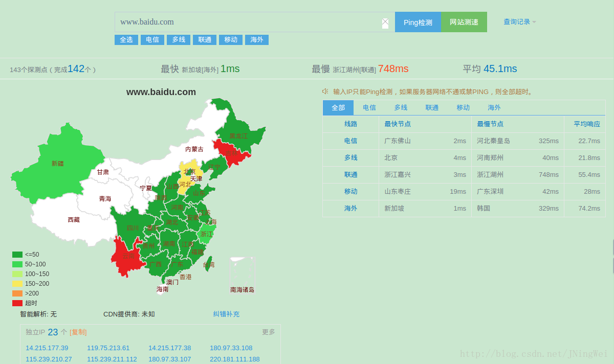
Task: Click the www.baidu.com address input field
Action: 255,22
